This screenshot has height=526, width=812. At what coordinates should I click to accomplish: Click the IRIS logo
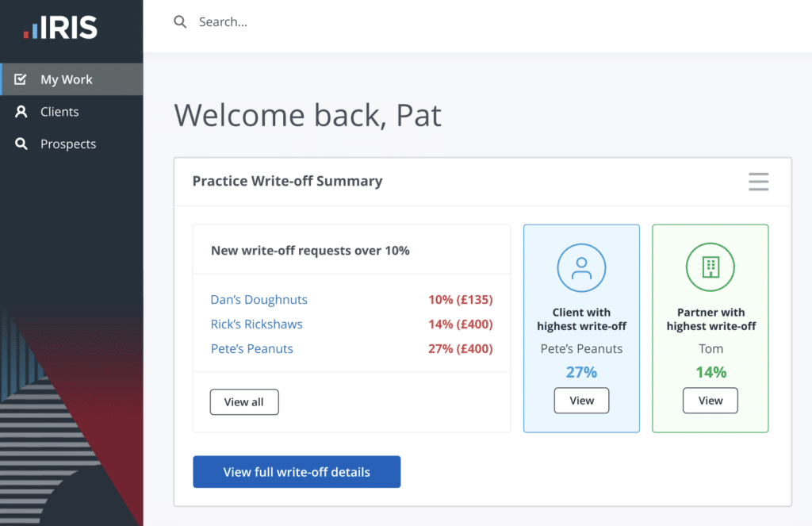tap(60, 29)
